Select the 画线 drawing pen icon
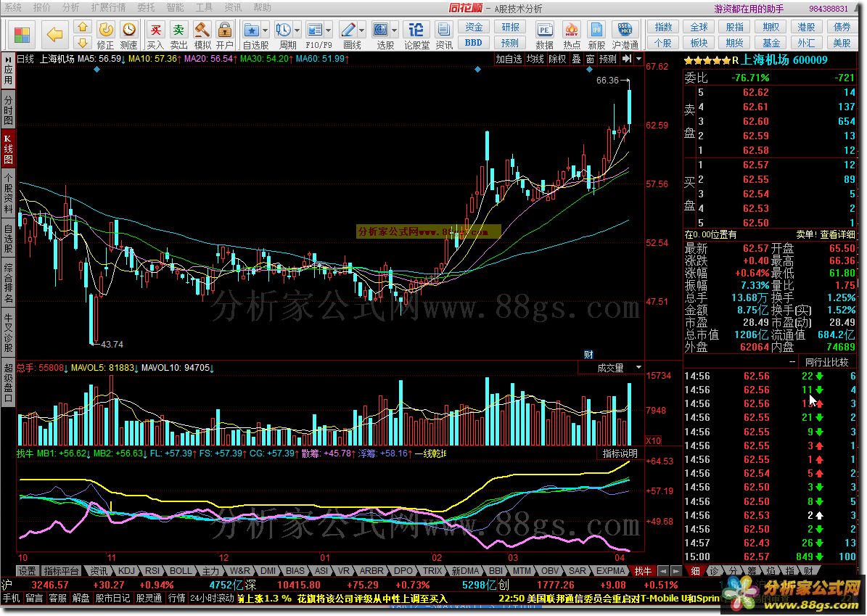Screen dimensions: 867x616 point(348,30)
